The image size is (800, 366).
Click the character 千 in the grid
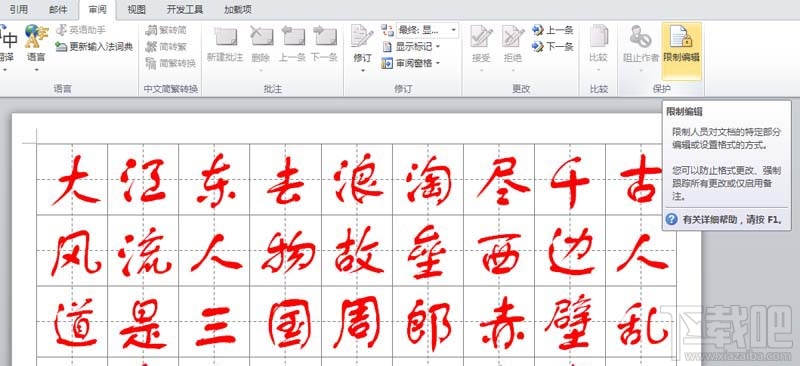[570, 181]
